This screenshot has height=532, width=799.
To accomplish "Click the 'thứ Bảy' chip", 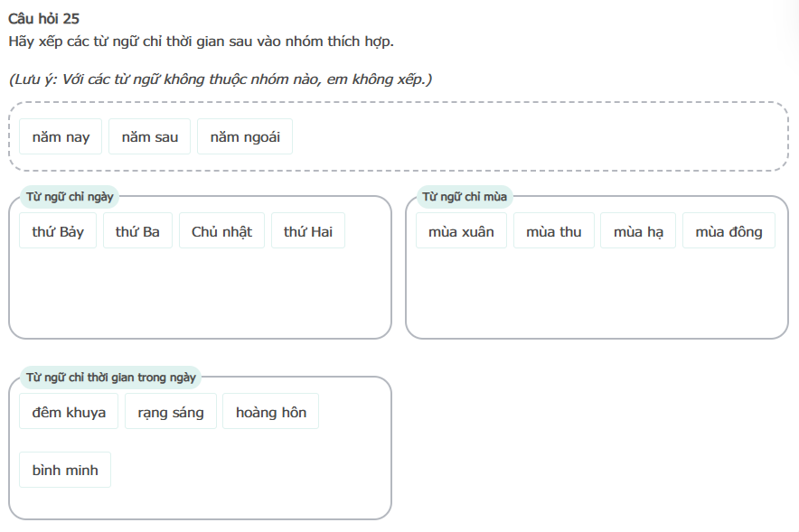I will (x=58, y=231).
